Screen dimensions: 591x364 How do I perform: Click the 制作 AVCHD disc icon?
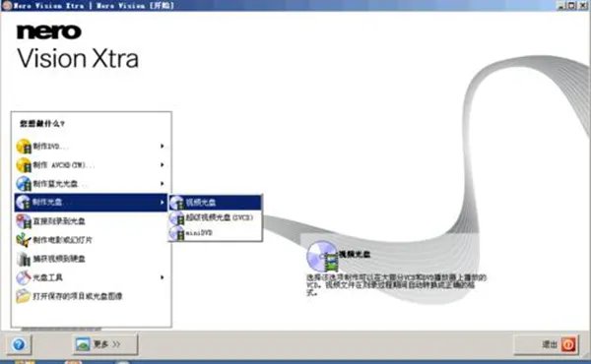pyautogui.click(x=24, y=165)
